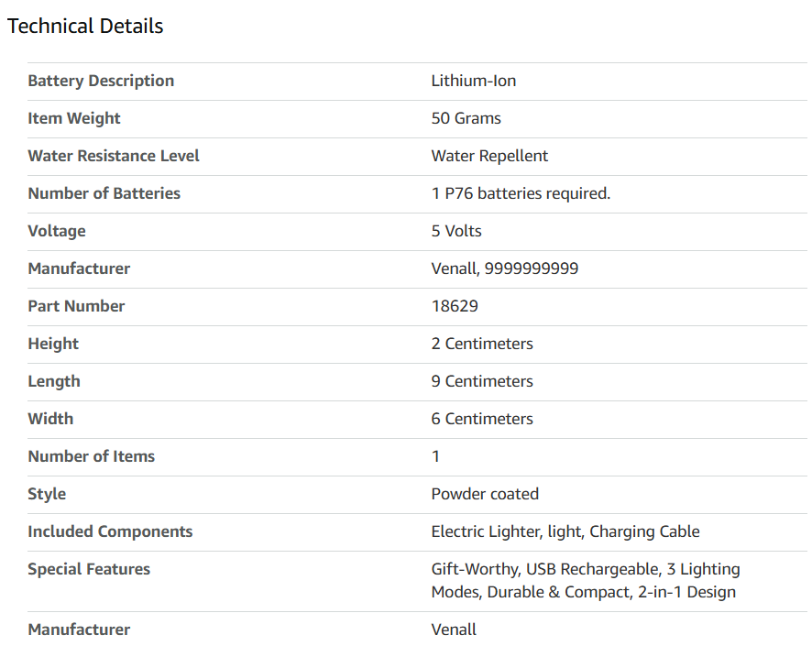Image resolution: width=812 pixels, height=646 pixels.
Task: Select the Lithium-Ion value text
Action: click(473, 81)
